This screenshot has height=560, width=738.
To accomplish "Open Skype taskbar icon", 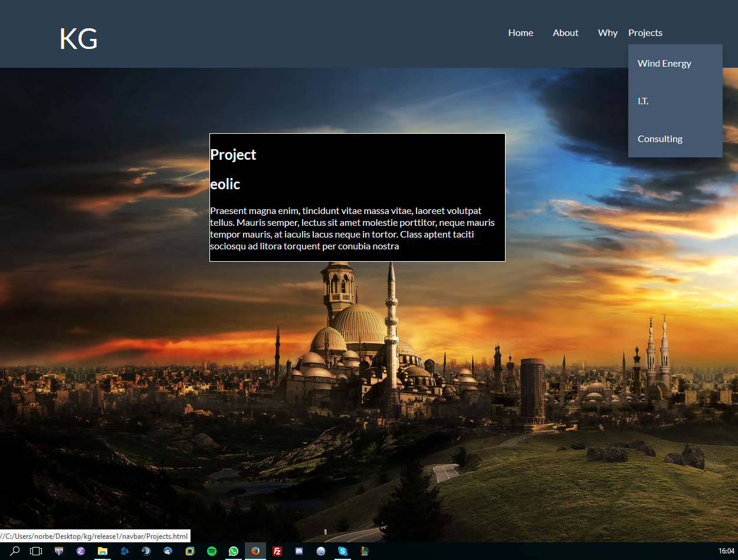I will [x=343, y=551].
